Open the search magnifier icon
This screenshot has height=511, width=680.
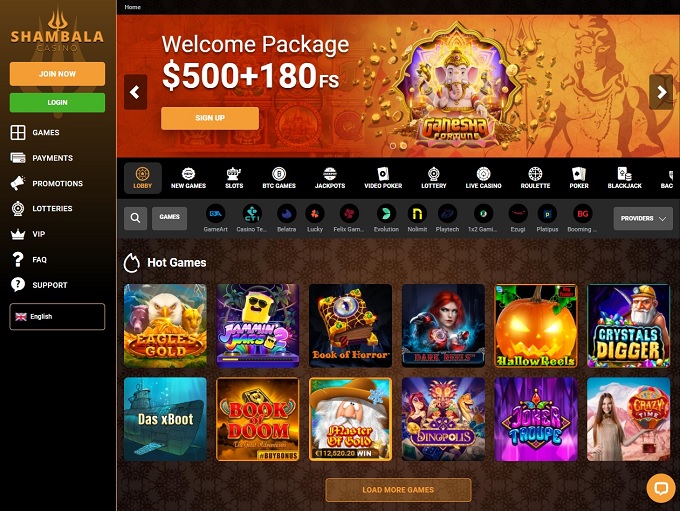coord(135,218)
